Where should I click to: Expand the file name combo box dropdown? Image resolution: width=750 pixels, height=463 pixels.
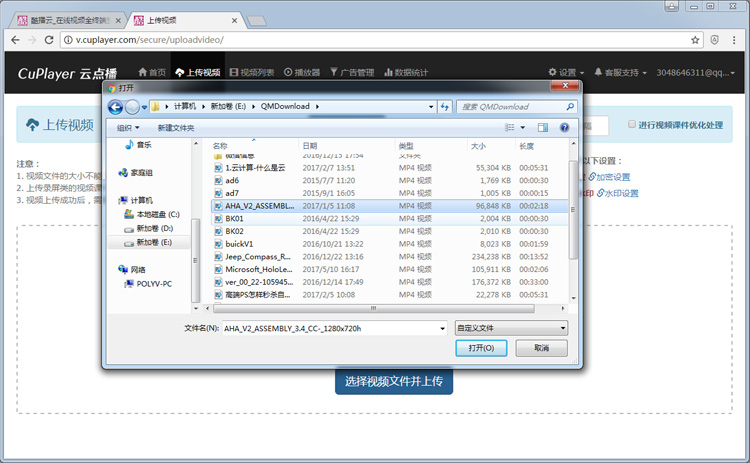pos(442,327)
